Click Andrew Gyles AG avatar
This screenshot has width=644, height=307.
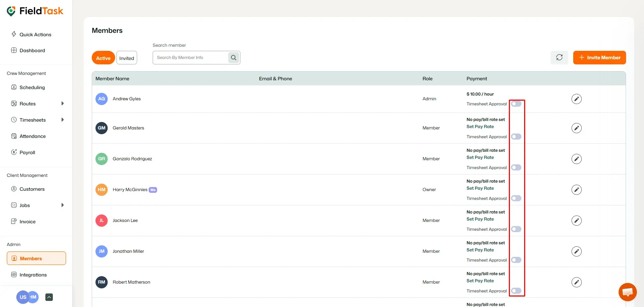pyautogui.click(x=102, y=99)
